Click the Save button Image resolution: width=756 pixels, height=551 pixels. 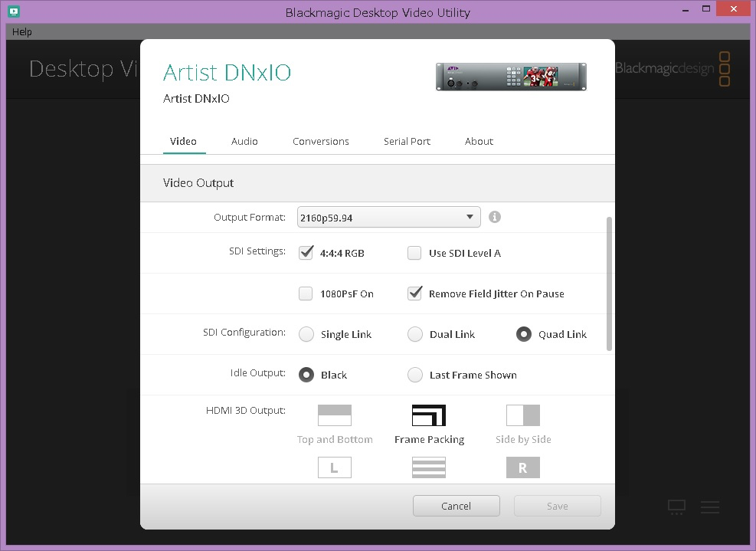point(558,506)
